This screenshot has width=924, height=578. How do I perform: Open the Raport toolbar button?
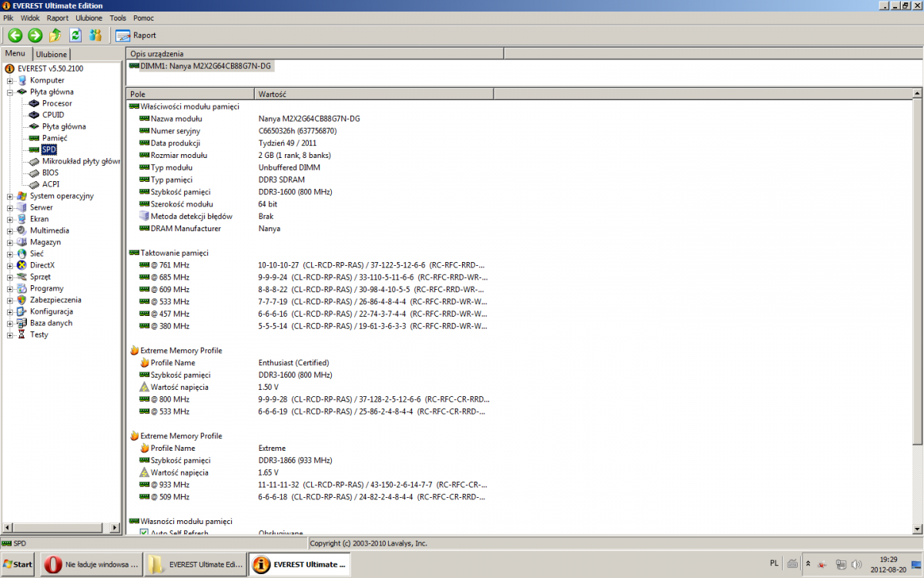click(x=136, y=35)
